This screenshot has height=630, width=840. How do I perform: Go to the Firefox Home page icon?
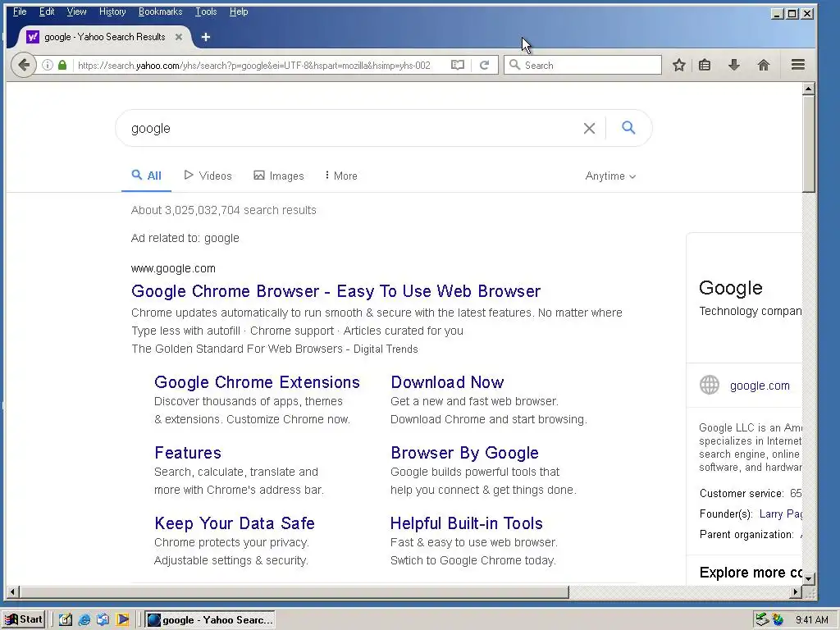[x=764, y=66]
